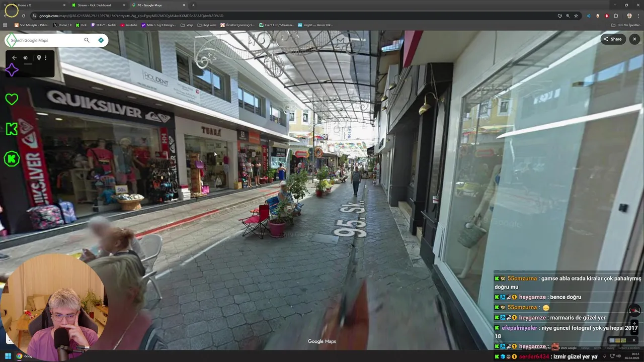
Task: Click the Report a problem link
Action: coord(629,348)
